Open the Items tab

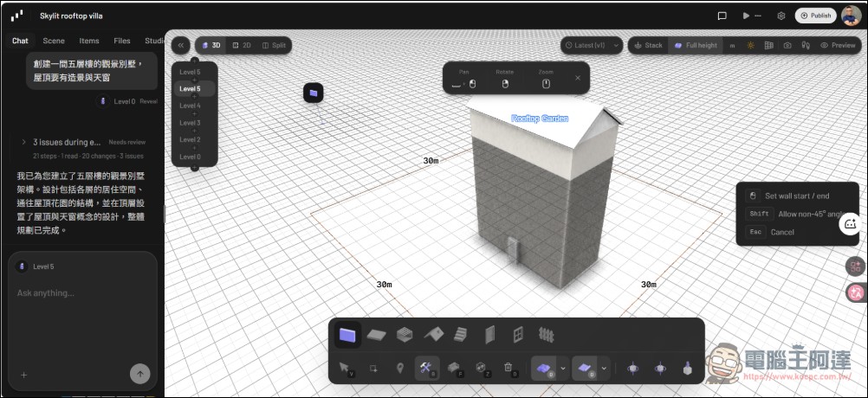89,41
